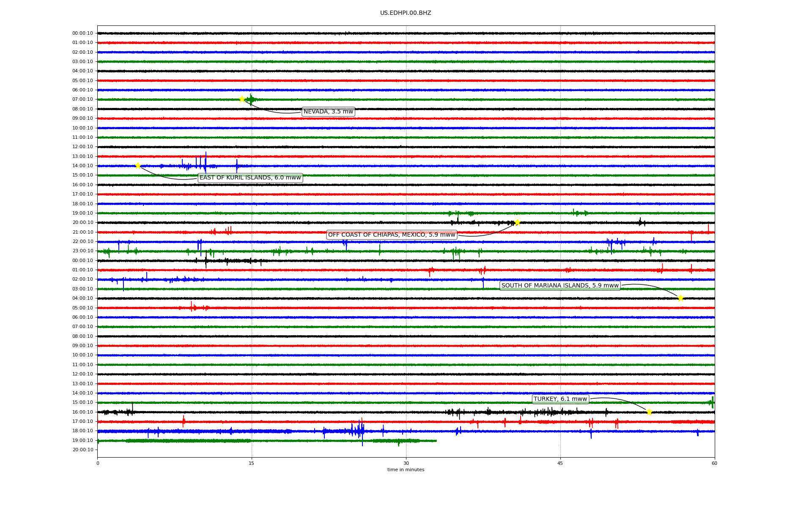This screenshot has width=812, height=508.
Task: Click the 'TURKEY, 6.1 mww' annotation box
Action: pyautogui.click(x=560, y=399)
